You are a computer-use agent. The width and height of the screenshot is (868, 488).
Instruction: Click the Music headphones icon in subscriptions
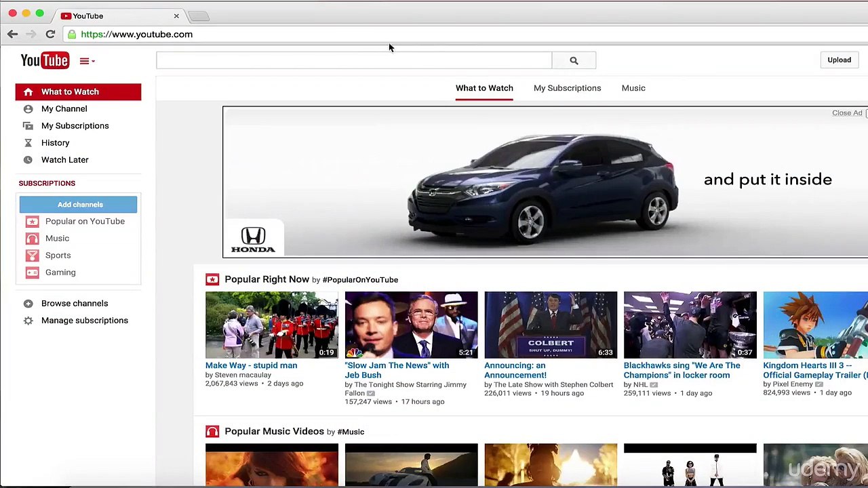[x=32, y=238]
